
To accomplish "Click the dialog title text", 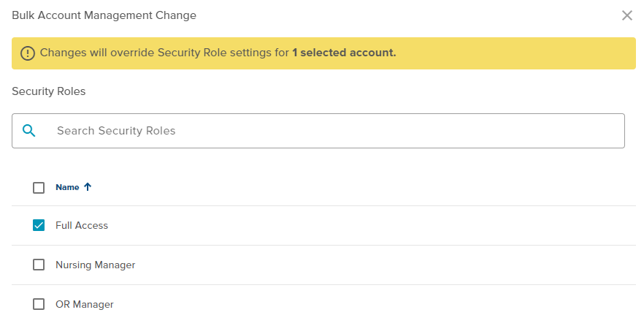I will [104, 15].
